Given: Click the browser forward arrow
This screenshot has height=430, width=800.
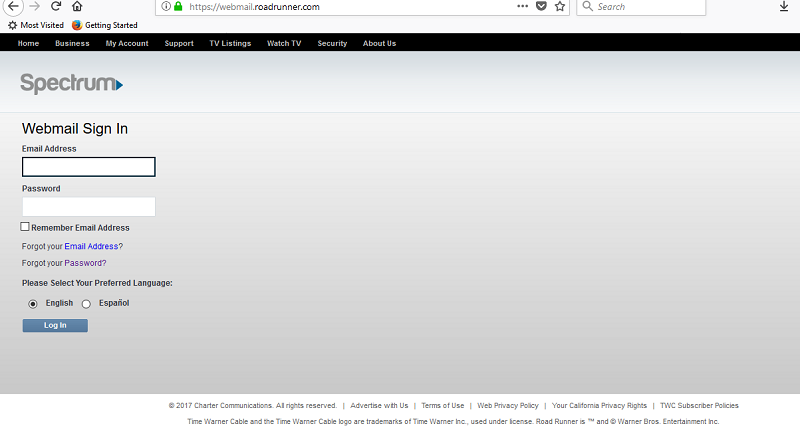Looking at the screenshot, I should pyautogui.click(x=35, y=7).
